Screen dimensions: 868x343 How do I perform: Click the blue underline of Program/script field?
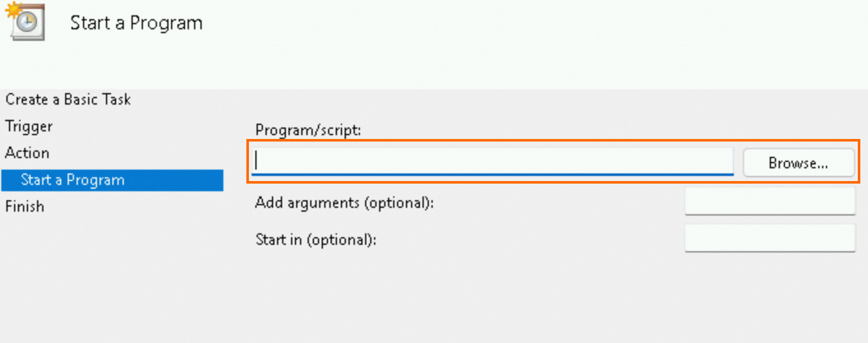pyautogui.click(x=491, y=173)
